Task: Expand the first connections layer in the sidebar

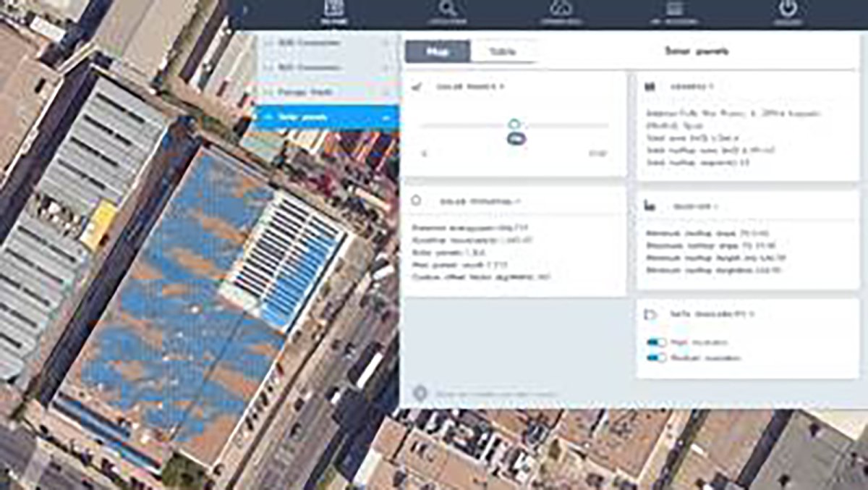Action: [386, 43]
